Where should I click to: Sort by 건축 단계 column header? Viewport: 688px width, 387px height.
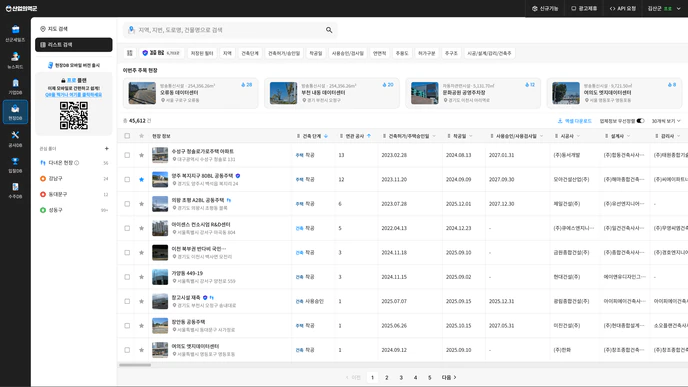click(x=312, y=136)
